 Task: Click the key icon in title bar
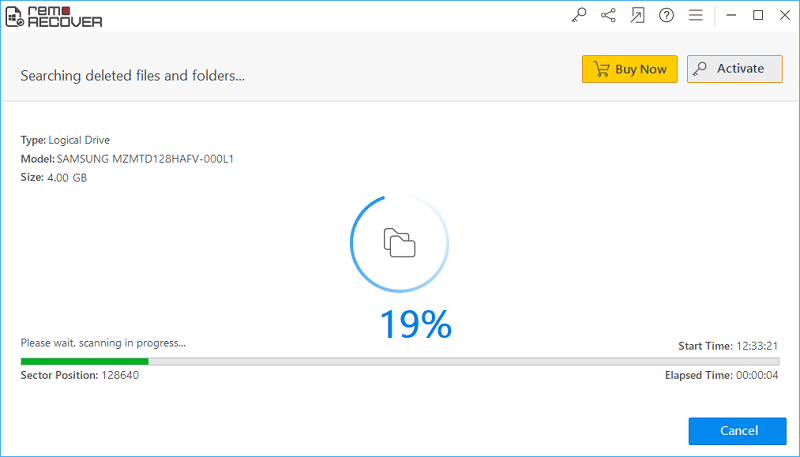pyautogui.click(x=579, y=15)
